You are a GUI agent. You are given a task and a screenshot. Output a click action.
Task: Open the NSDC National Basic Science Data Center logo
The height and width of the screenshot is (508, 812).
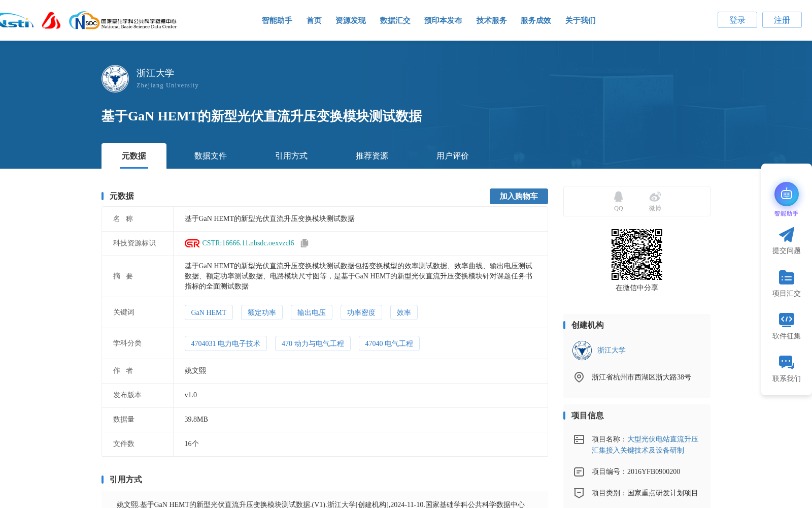pyautogui.click(x=123, y=20)
